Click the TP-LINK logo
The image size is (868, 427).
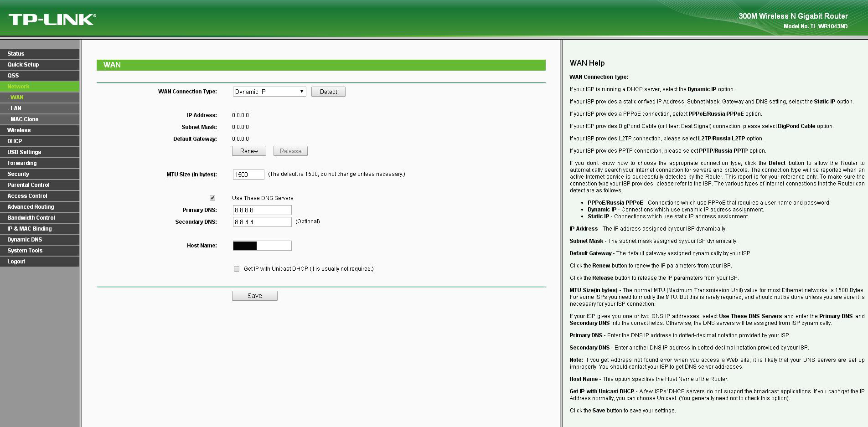pyautogui.click(x=52, y=19)
